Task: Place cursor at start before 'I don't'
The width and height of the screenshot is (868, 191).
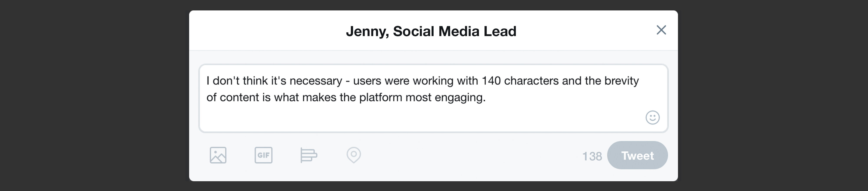Action: pos(207,81)
